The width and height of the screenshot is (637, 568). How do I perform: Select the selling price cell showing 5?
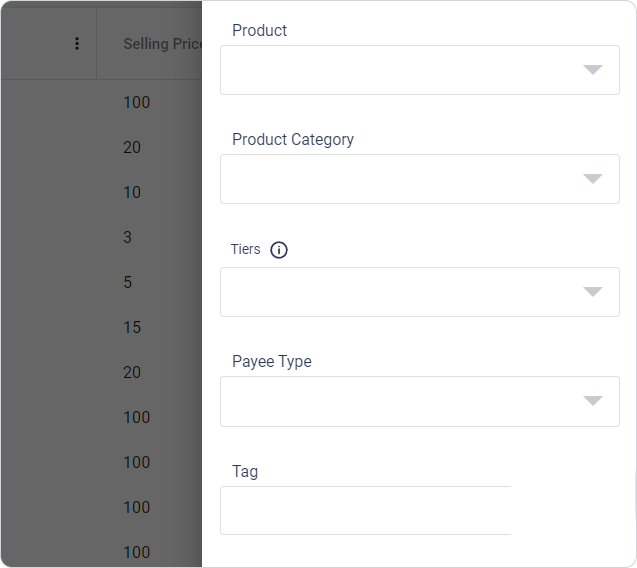(128, 282)
